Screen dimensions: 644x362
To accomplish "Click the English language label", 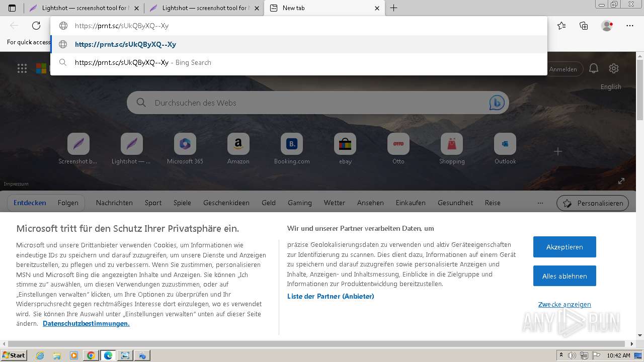I will pos(611,87).
